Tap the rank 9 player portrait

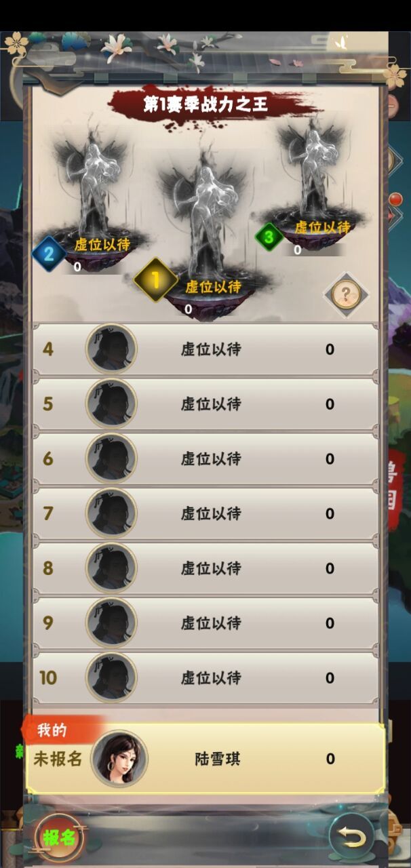click(111, 623)
